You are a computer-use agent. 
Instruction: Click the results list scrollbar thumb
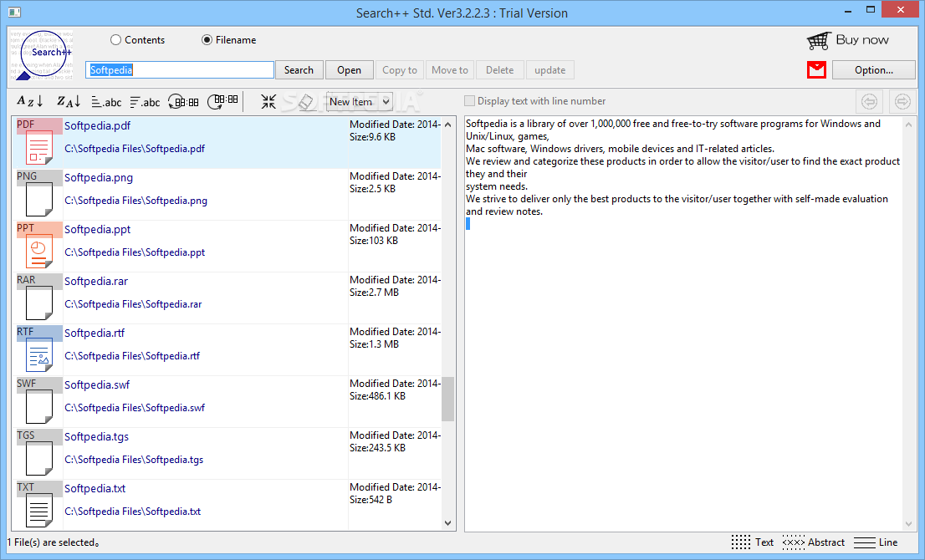pos(447,399)
